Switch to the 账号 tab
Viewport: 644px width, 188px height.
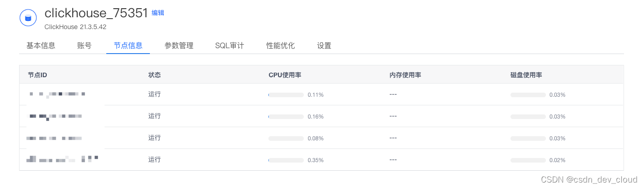(84, 45)
